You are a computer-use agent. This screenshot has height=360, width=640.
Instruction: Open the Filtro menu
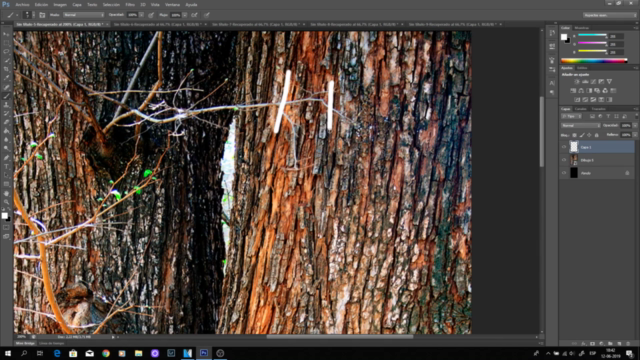click(130, 5)
